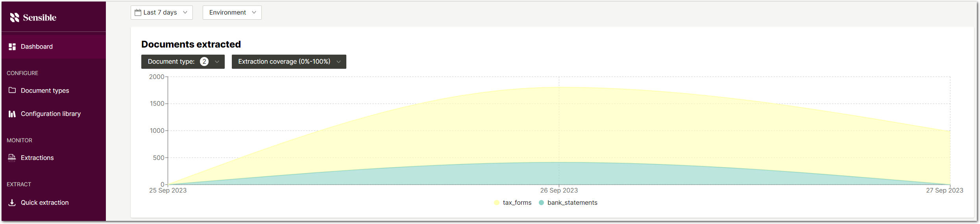Click the 500 y-axis label

(x=159, y=158)
